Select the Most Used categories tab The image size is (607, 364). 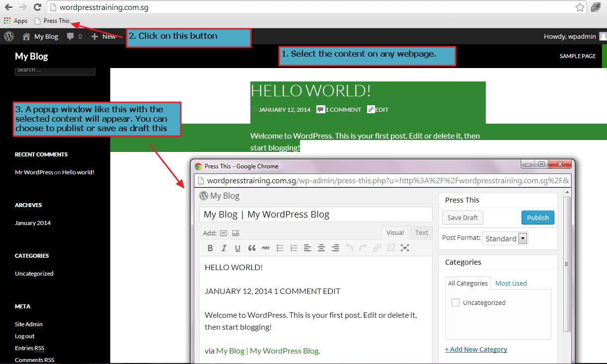point(511,283)
